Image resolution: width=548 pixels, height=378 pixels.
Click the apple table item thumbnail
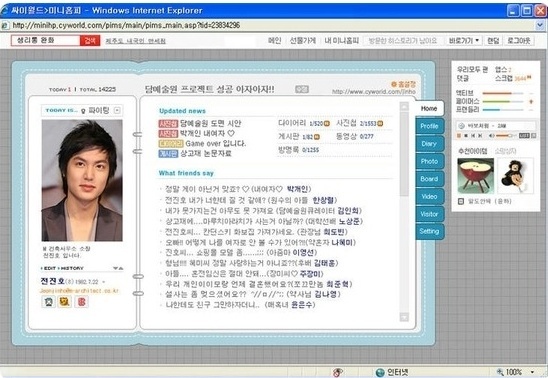475,176
